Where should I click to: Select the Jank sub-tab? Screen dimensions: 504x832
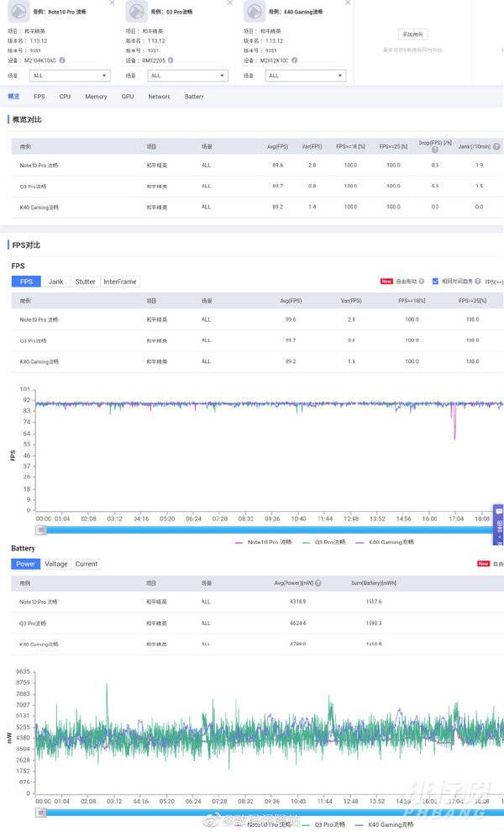coord(55,282)
